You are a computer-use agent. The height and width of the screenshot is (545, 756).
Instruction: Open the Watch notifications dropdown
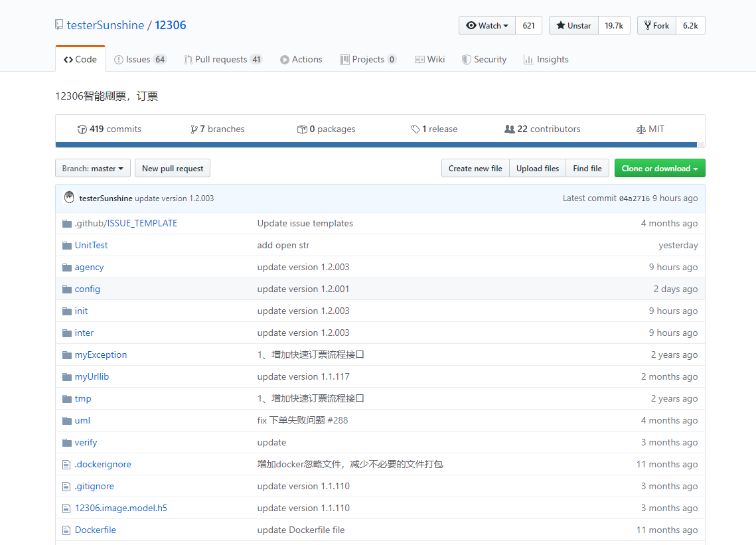click(x=487, y=25)
